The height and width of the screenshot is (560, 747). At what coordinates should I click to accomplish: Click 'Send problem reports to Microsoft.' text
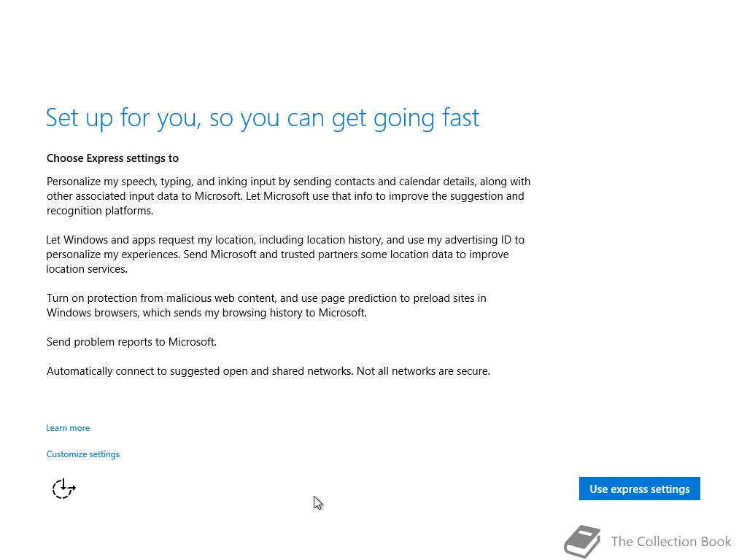click(x=131, y=342)
